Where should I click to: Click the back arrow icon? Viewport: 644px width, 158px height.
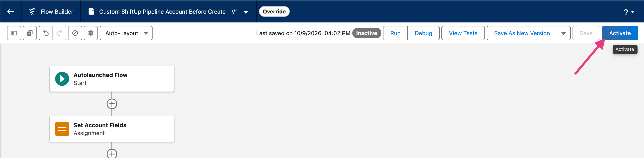(x=11, y=11)
